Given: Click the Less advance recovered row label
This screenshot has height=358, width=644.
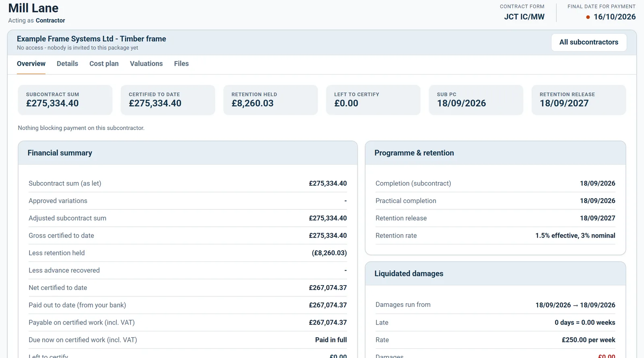Looking at the screenshot, I should (x=64, y=271).
